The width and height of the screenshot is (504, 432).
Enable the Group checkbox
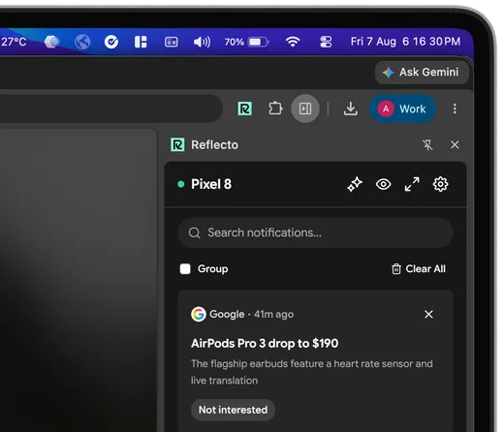[185, 268]
